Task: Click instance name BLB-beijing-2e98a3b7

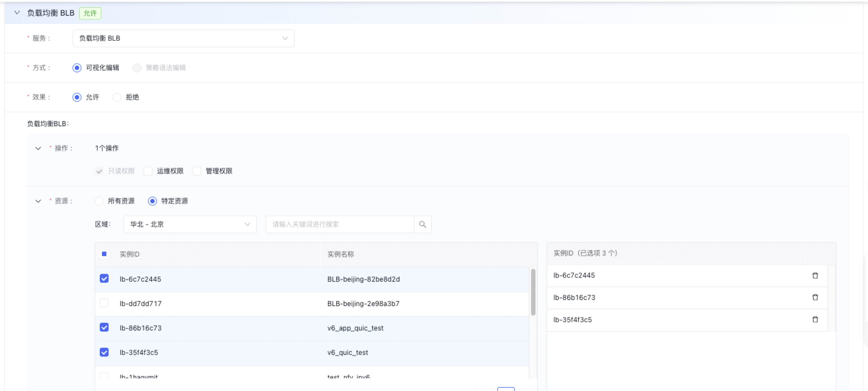Action: (363, 304)
